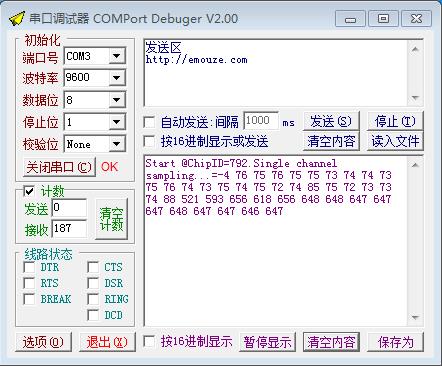Click inside the 发送区 send text area
Image resolution: width=442 pixels, height=366 pixels.
point(276,73)
